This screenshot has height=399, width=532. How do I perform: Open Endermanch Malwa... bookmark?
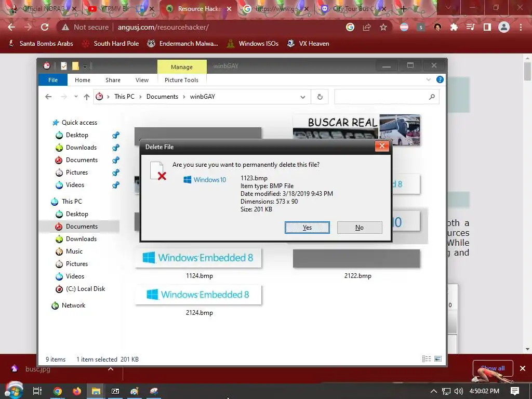click(x=182, y=44)
